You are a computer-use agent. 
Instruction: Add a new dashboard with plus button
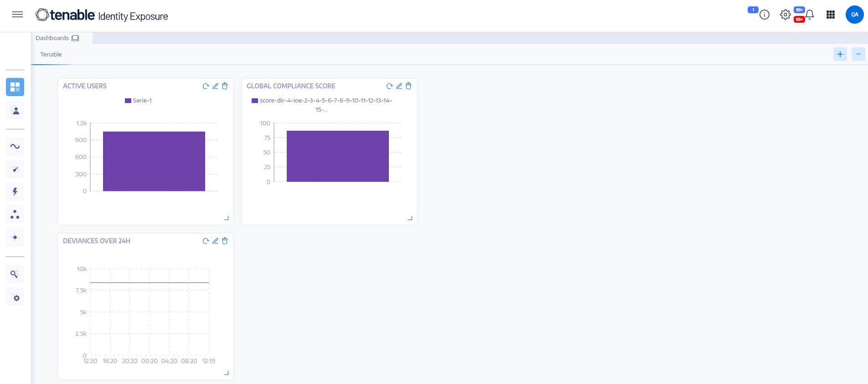tap(840, 54)
